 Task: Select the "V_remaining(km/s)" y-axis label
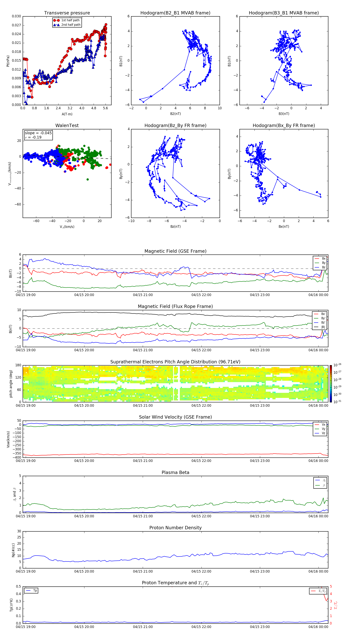(x=10, y=173)
